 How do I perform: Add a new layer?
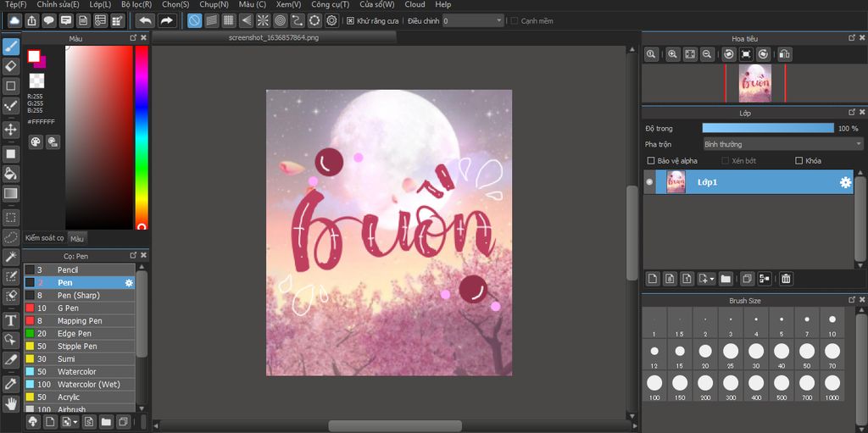(653, 279)
